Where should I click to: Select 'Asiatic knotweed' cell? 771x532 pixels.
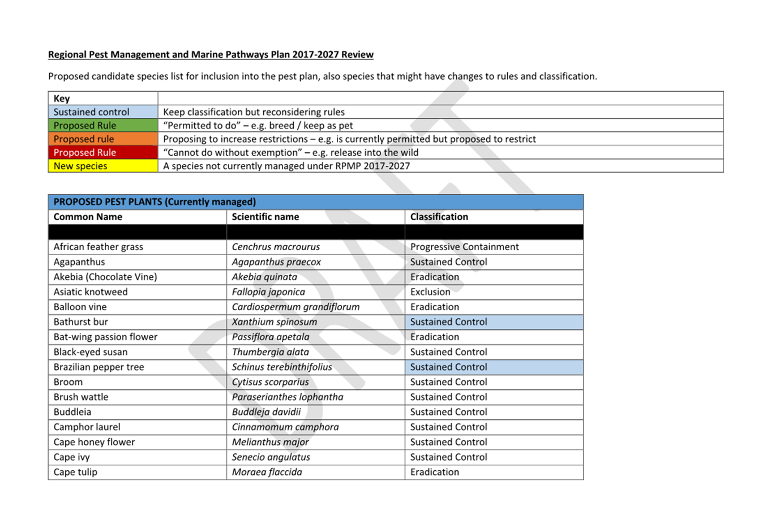(x=138, y=292)
